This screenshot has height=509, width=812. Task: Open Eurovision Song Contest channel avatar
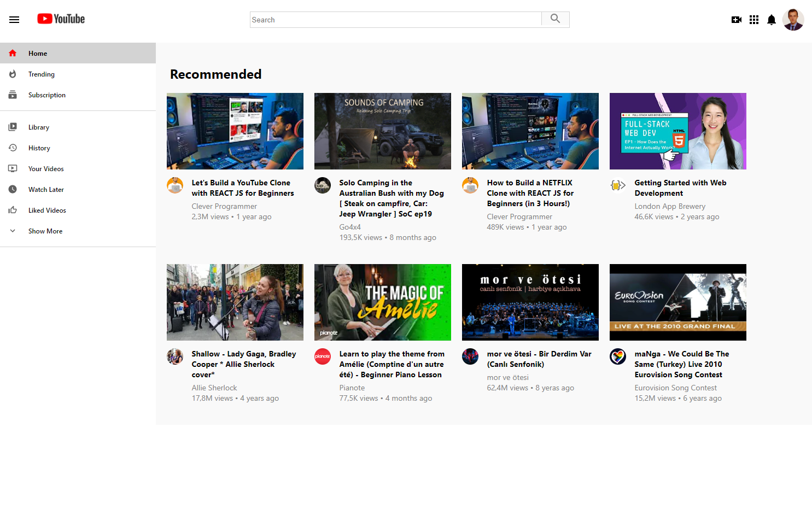[618, 356]
